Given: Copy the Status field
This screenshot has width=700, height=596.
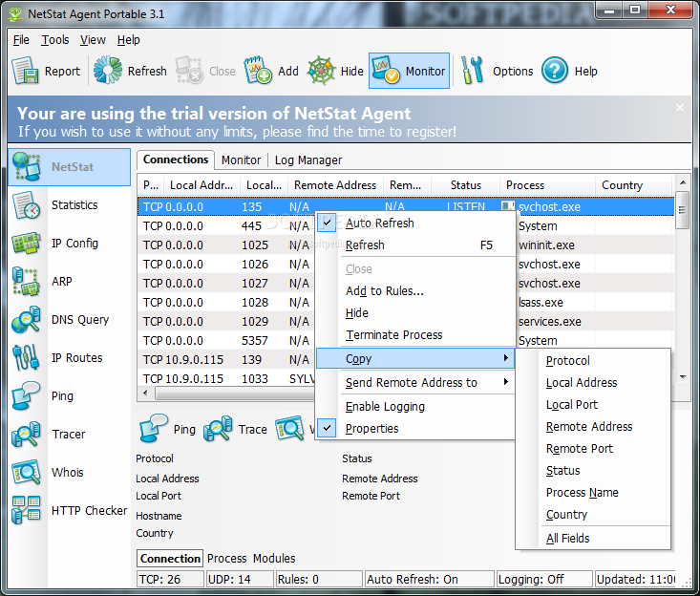Looking at the screenshot, I should (x=593, y=471).
